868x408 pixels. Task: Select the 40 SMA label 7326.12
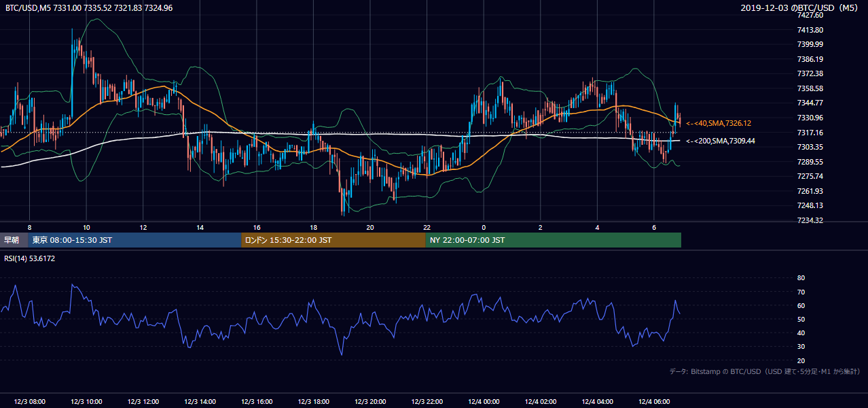pos(719,123)
